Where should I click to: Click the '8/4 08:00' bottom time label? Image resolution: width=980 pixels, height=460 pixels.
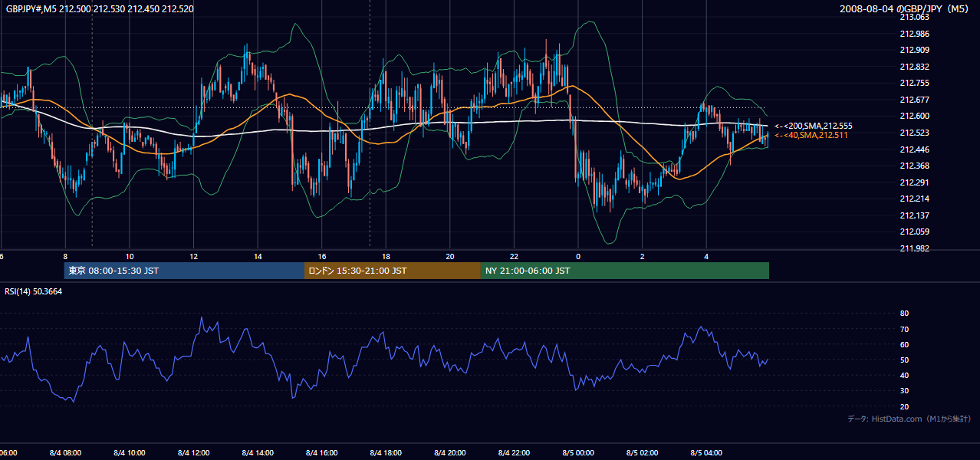65,453
